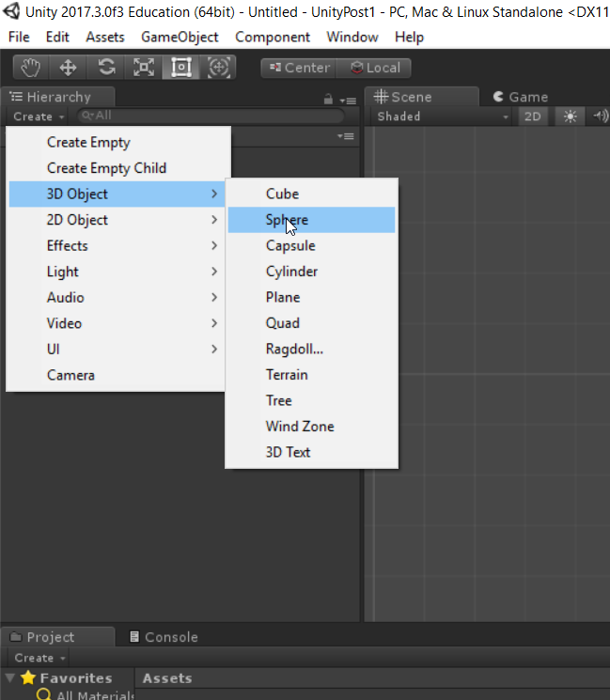Click the Hierarchy search field
This screenshot has width=610, height=700.
(x=211, y=117)
